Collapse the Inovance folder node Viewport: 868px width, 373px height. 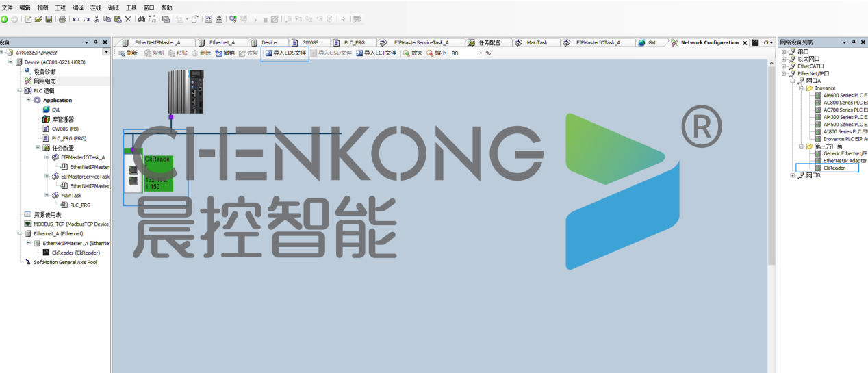802,88
